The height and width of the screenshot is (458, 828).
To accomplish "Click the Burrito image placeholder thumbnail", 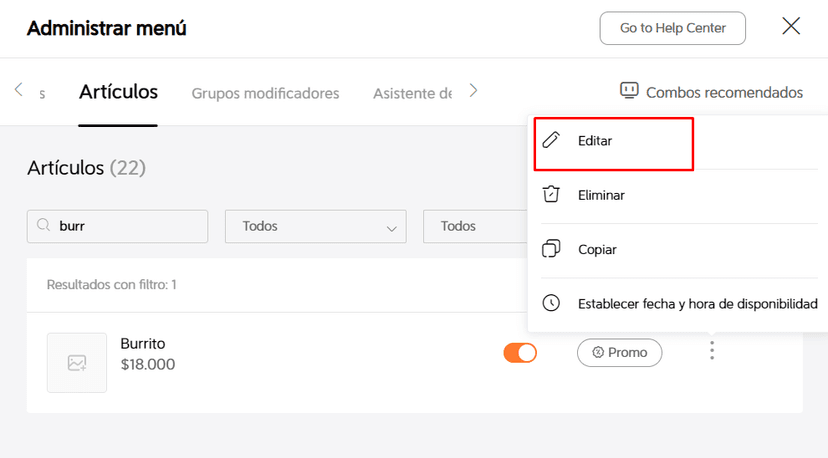I will (77, 363).
